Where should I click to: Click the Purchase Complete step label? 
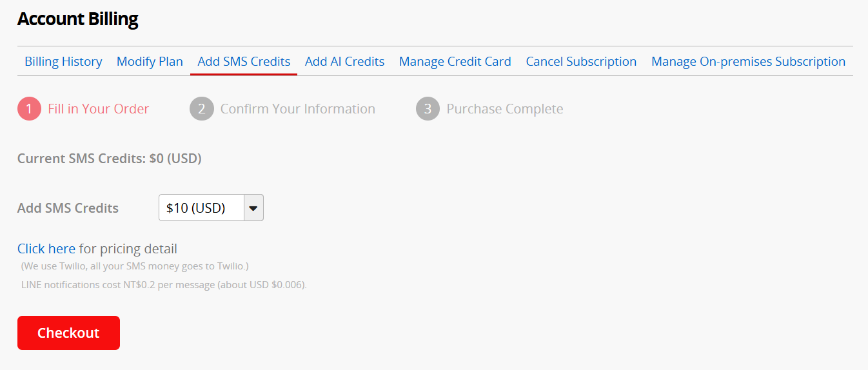click(504, 109)
